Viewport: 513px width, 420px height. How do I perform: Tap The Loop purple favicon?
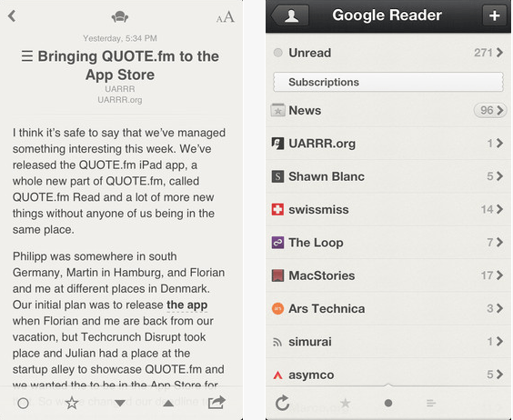tap(277, 243)
